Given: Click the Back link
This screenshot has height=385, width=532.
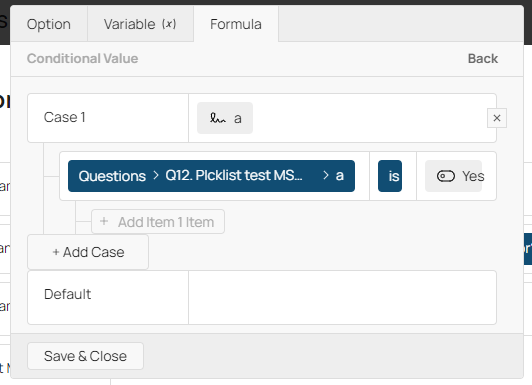Looking at the screenshot, I should tap(482, 59).
